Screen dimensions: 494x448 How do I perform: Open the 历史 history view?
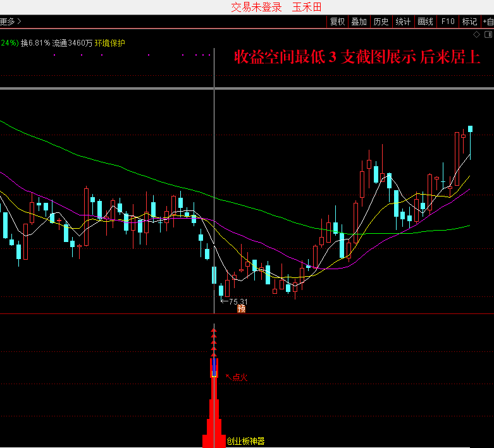pyautogui.click(x=381, y=21)
